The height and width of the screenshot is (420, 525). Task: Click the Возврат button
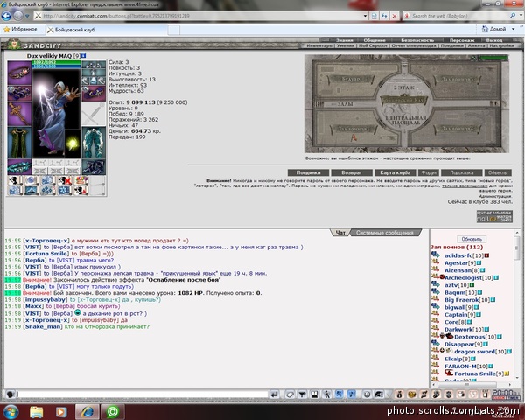click(352, 173)
